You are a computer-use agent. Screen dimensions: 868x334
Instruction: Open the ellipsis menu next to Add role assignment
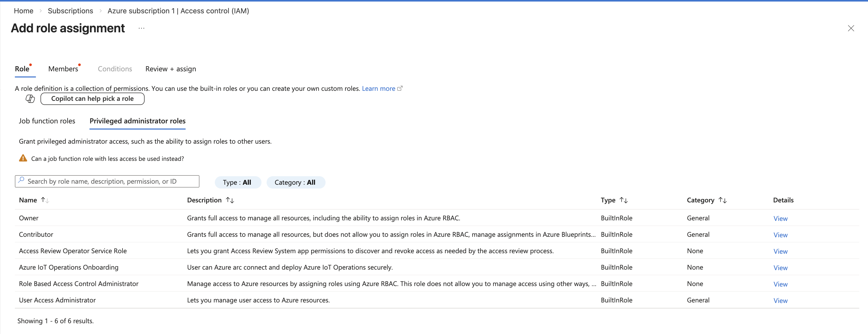[141, 28]
